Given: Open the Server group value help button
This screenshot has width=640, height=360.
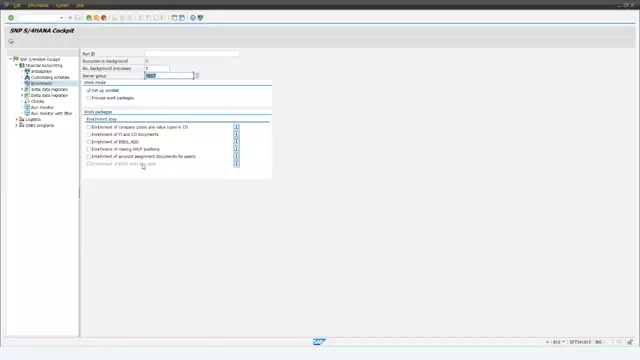Looking at the screenshot, I should [196, 76].
